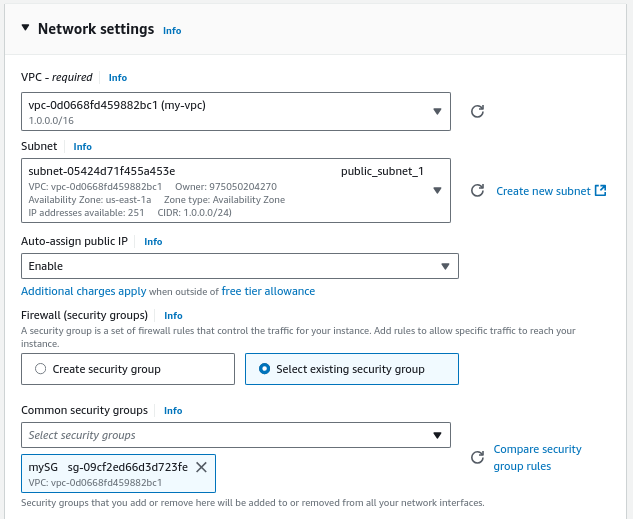The image size is (633, 519).
Task: Open Compare security group rules link
Action: (x=537, y=458)
